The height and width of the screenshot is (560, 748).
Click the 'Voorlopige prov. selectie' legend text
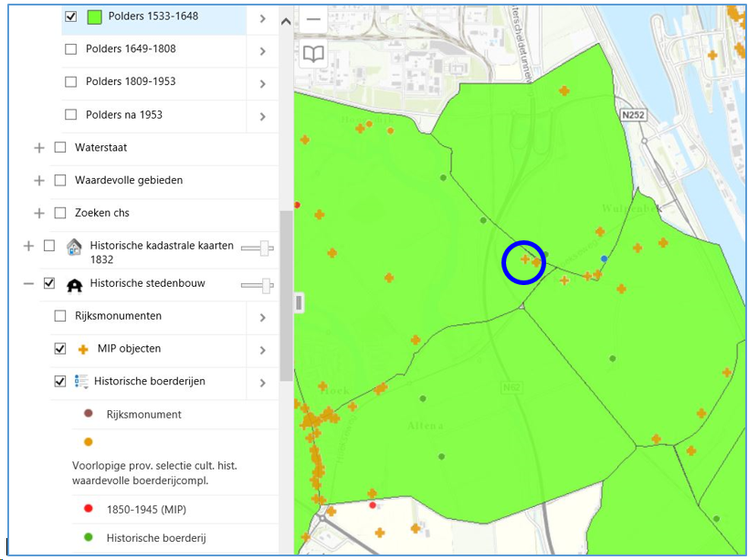(x=154, y=472)
